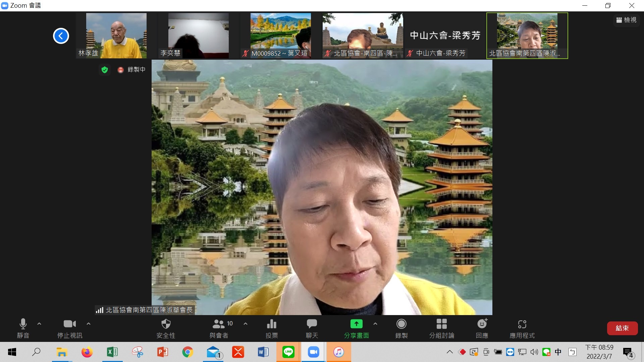Open Reactions (回應) smiley icon
644x362 pixels.
(482, 324)
